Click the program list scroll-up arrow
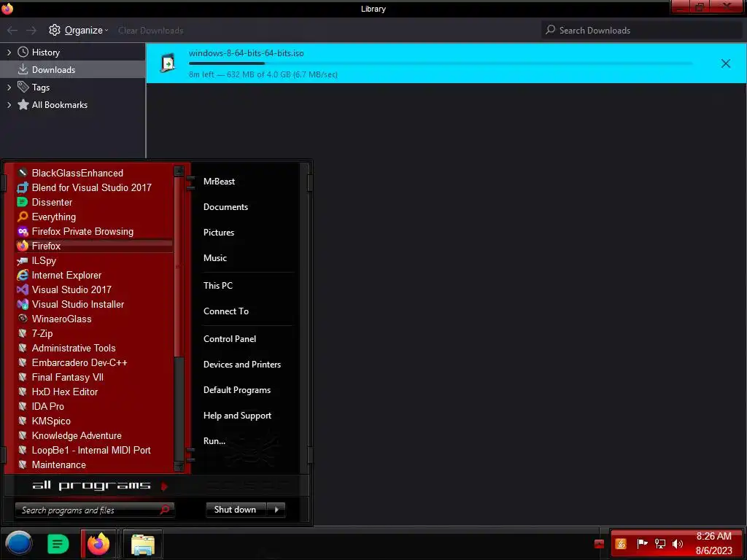 click(x=179, y=171)
